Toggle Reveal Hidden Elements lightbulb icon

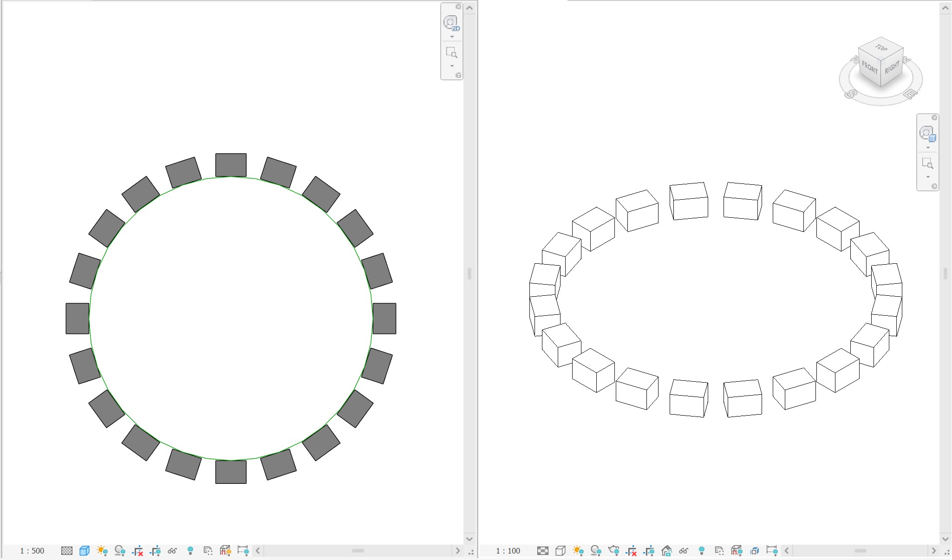pos(189,551)
